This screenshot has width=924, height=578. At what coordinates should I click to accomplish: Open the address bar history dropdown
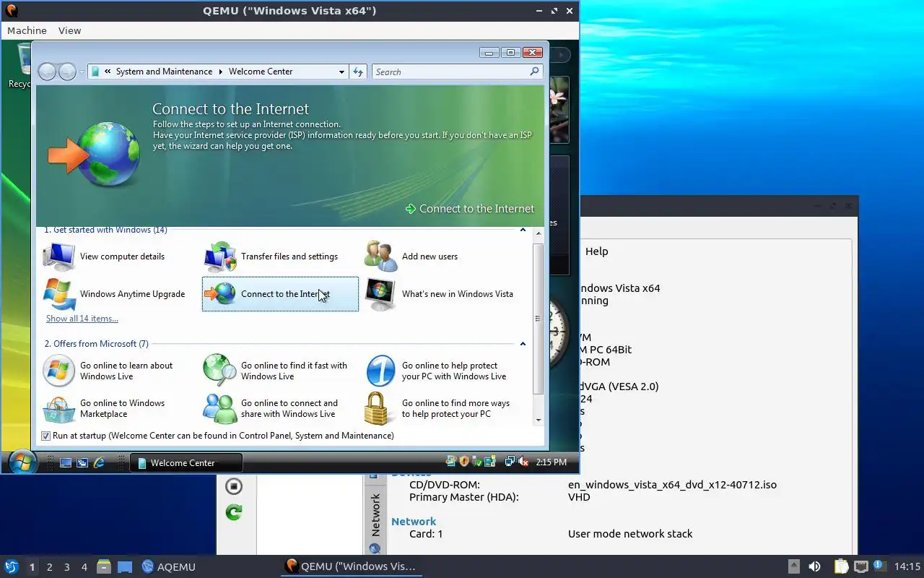pyautogui.click(x=341, y=72)
